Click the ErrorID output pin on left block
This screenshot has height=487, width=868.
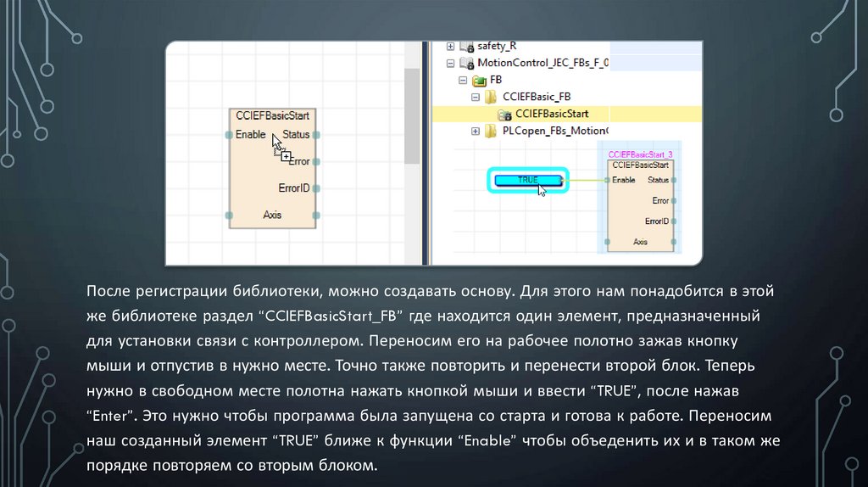click(x=316, y=188)
